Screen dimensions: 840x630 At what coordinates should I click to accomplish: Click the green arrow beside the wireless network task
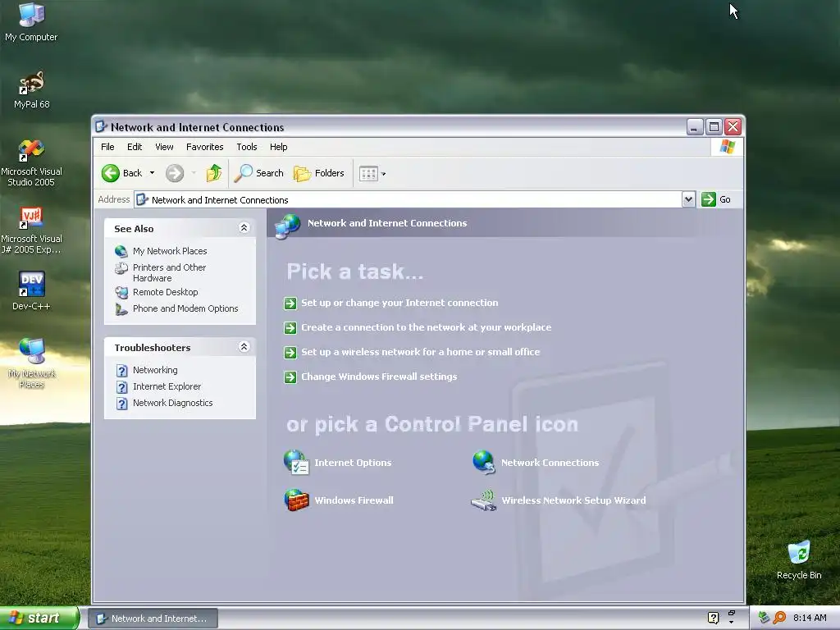click(290, 353)
